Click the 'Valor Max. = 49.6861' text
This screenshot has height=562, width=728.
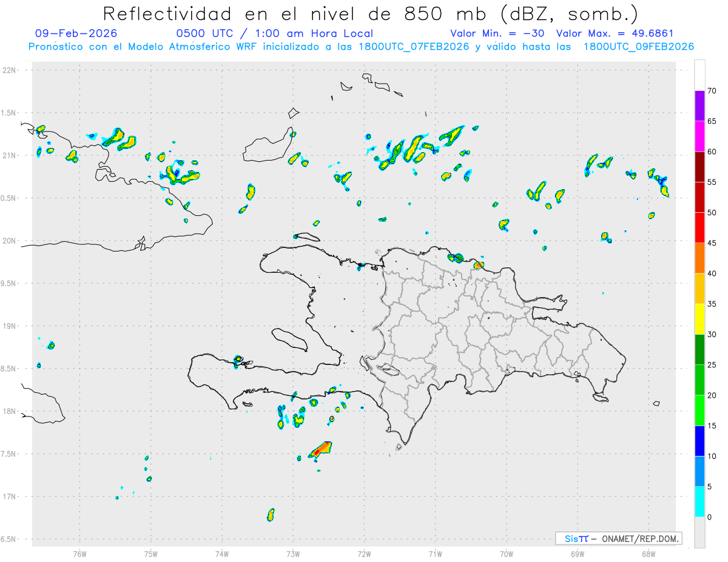(x=615, y=33)
